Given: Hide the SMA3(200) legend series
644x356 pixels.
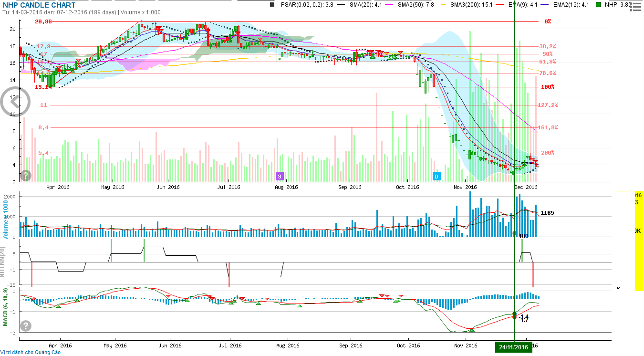Looking at the screenshot, I should [x=472, y=5].
